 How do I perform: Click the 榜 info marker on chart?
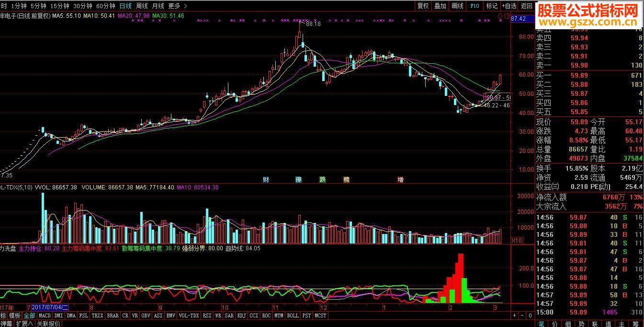click(x=346, y=180)
